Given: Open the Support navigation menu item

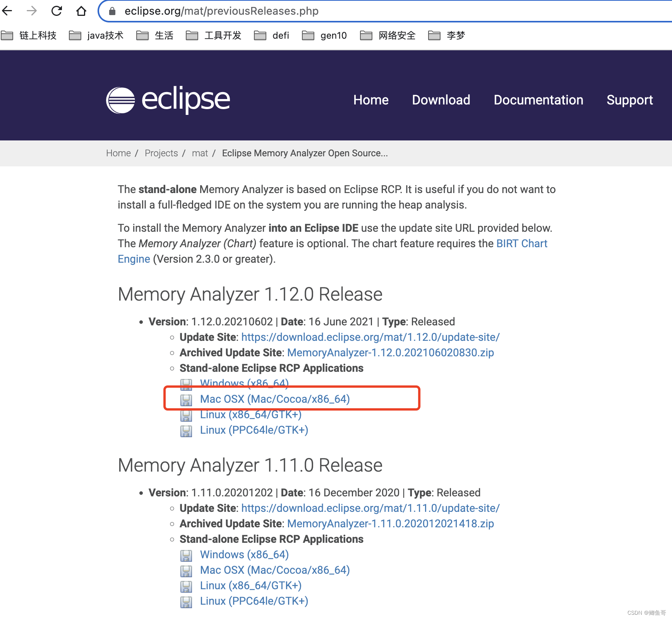Looking at the screenshot, I should point(630,100).
